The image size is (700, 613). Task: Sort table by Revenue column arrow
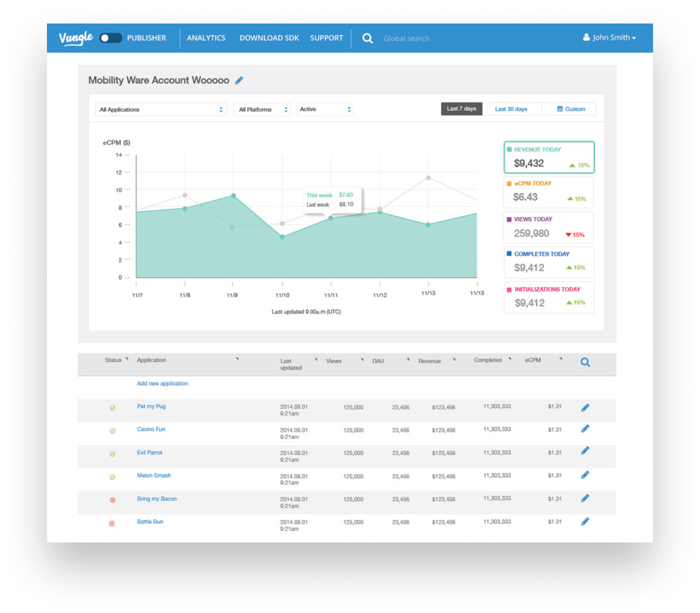pos(454,360)
